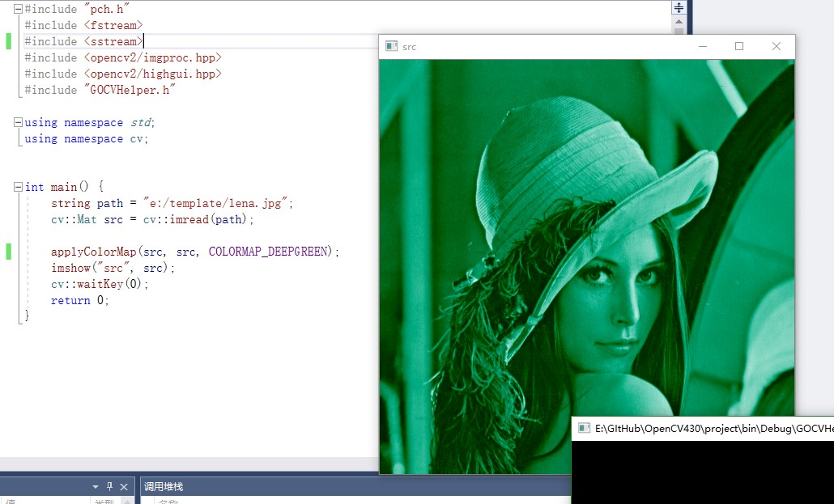Click the imshow("src", src) line
The image size is (834, 504).
pos(113,268)
